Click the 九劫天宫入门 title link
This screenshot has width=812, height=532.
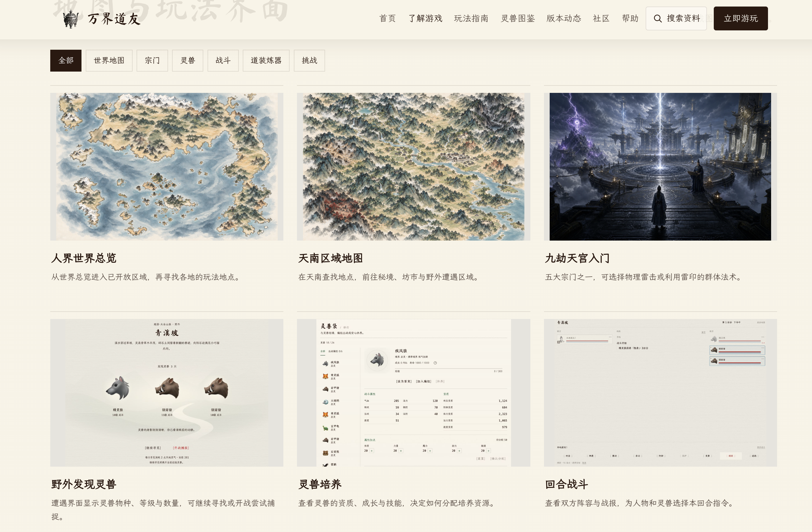577,258
